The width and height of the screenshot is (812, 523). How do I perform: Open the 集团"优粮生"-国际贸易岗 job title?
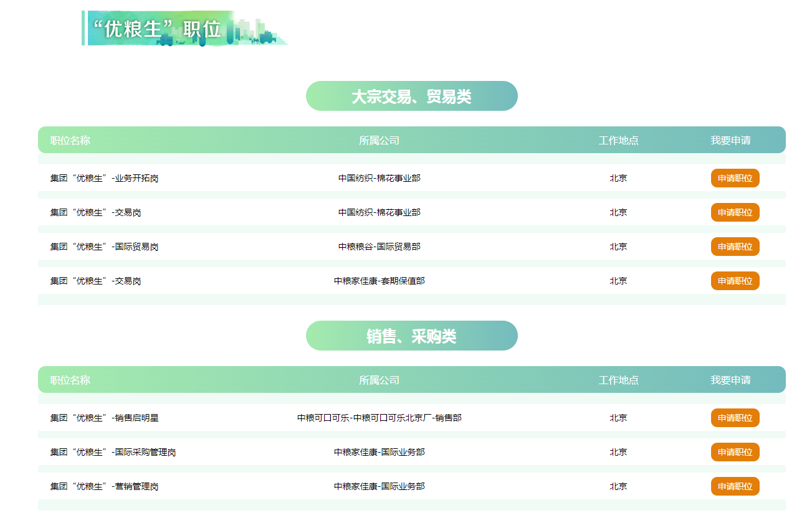click(x=104, y=247)
